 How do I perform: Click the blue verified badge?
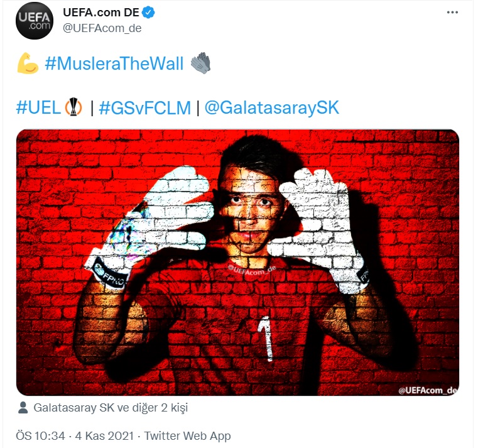coord(148,13)
